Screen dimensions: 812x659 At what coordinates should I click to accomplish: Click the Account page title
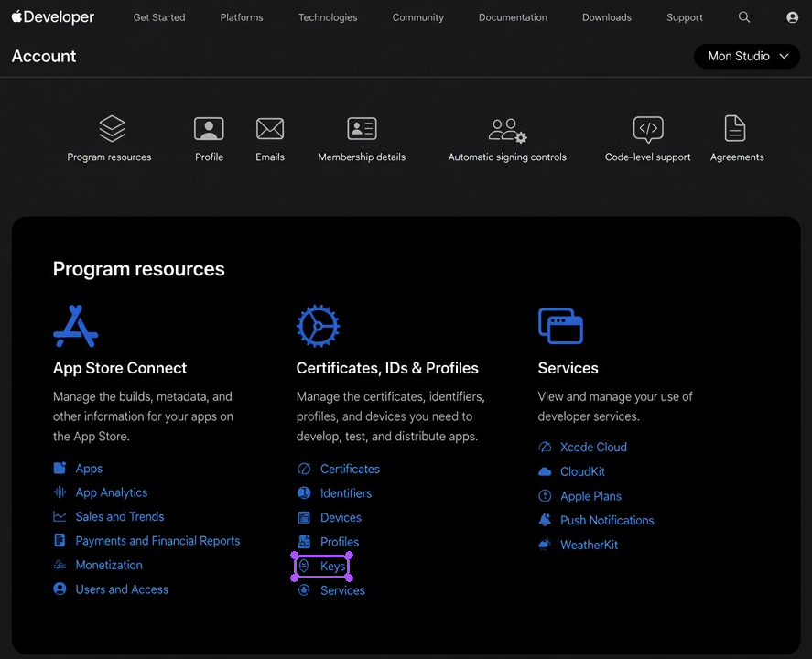coord(44,56)
